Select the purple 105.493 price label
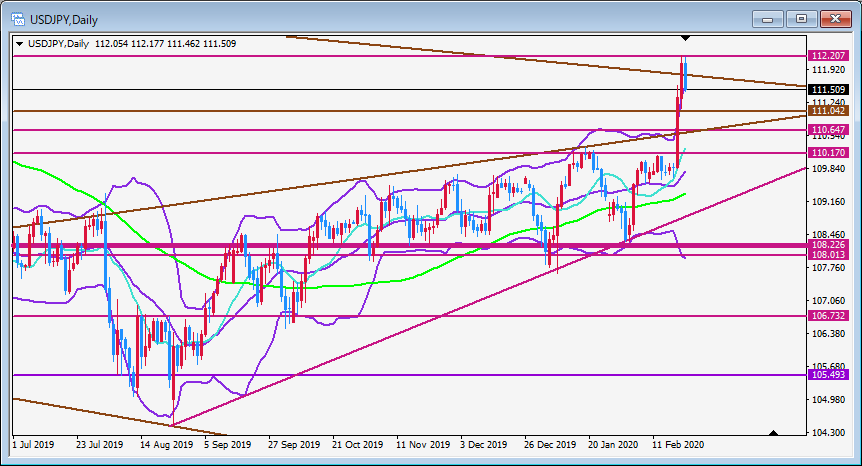The height and width of the screenshot is (466, 862). 828,375
